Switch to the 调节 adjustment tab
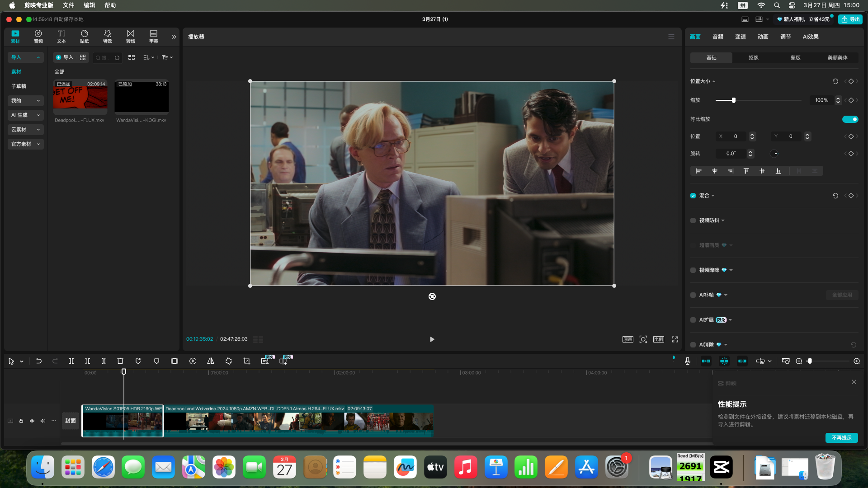868x488 pixels. pyautogui.click(x=786, y=37)
